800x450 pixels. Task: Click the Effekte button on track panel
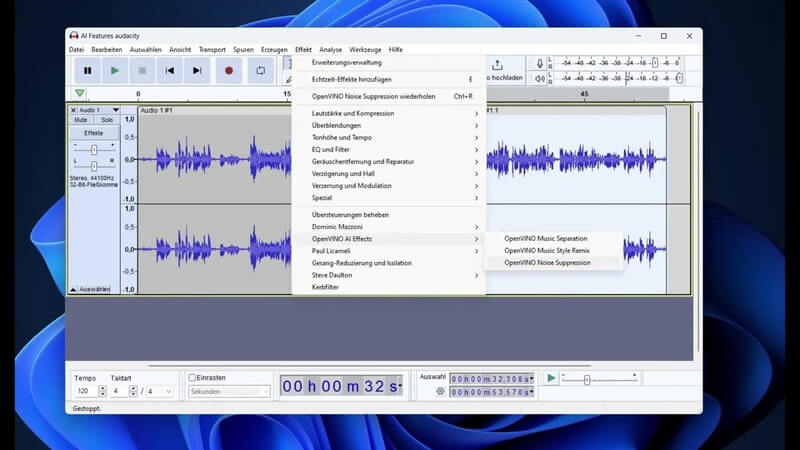pyautogui.click(x=93, y=133)
